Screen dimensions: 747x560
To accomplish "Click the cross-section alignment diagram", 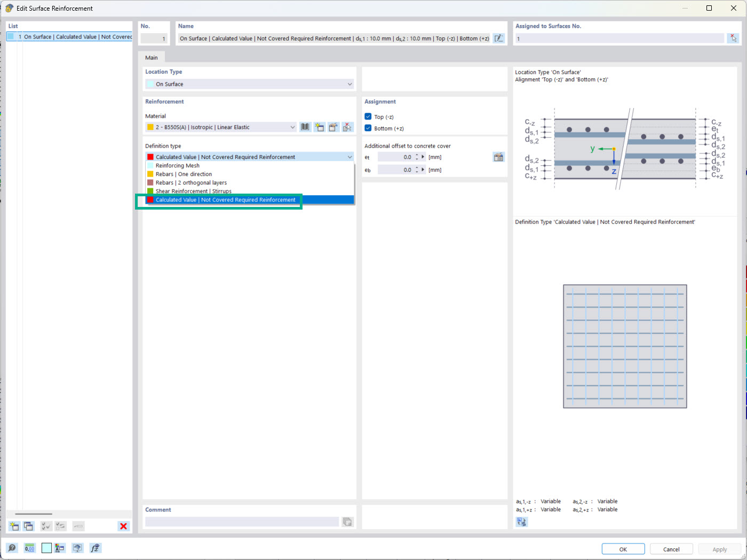I will click(625, 148).
